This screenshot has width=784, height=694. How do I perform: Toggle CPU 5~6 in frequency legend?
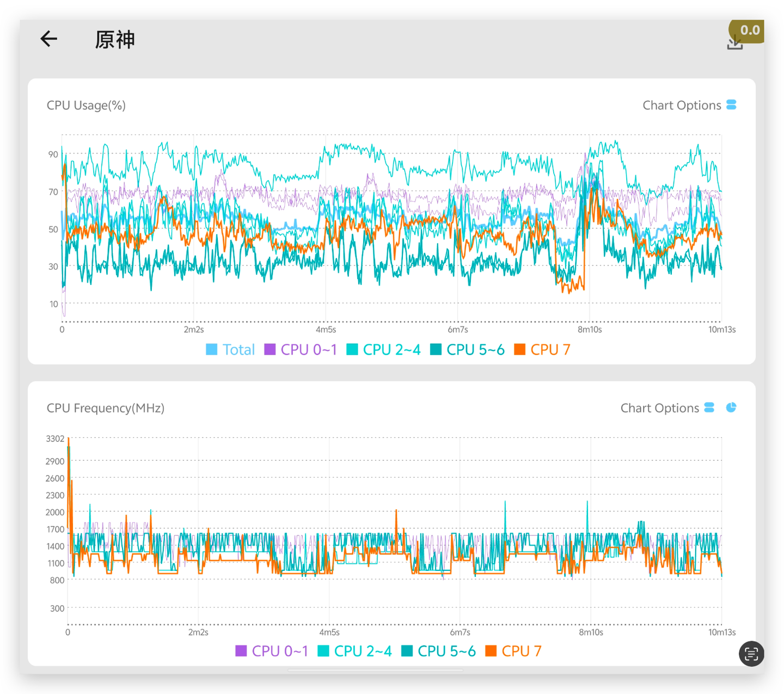pyautogui.click(x=438, y=651)
